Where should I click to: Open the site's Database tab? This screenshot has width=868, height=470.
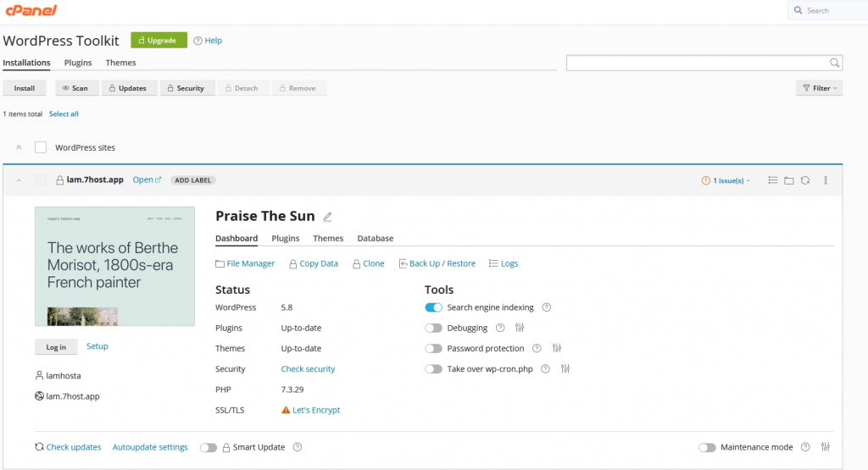click(376, 238)
